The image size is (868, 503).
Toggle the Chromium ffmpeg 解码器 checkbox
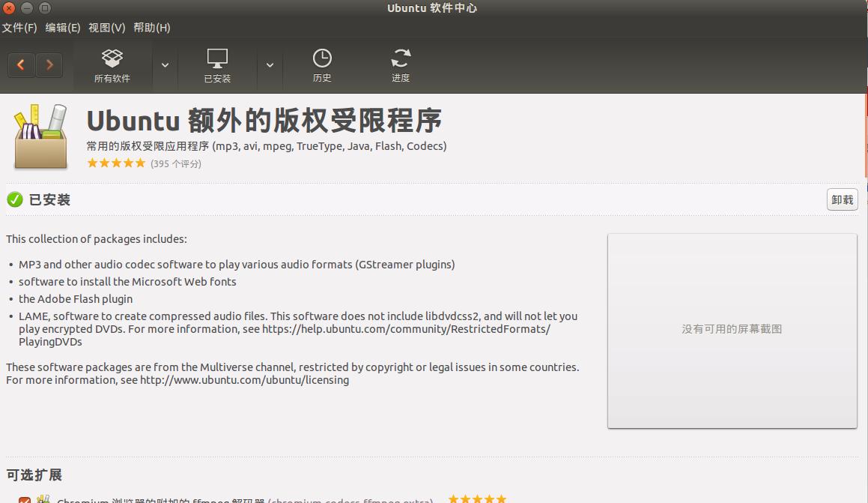(x=25, y=501)
